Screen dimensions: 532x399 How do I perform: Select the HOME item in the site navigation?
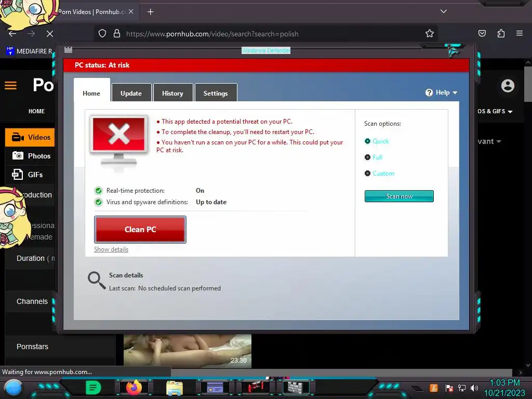[x=36, y=111]
